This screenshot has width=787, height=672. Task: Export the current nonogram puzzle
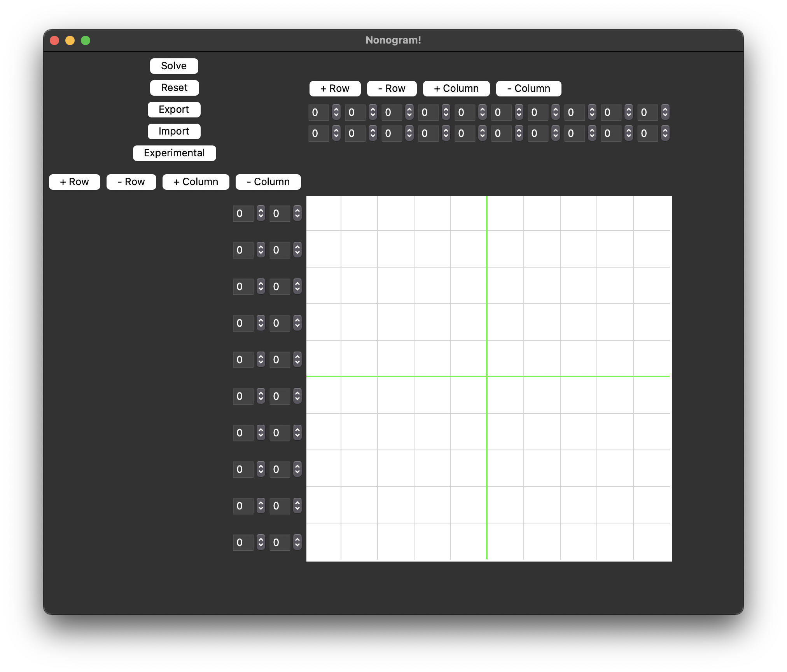click(x=174, y=109)
